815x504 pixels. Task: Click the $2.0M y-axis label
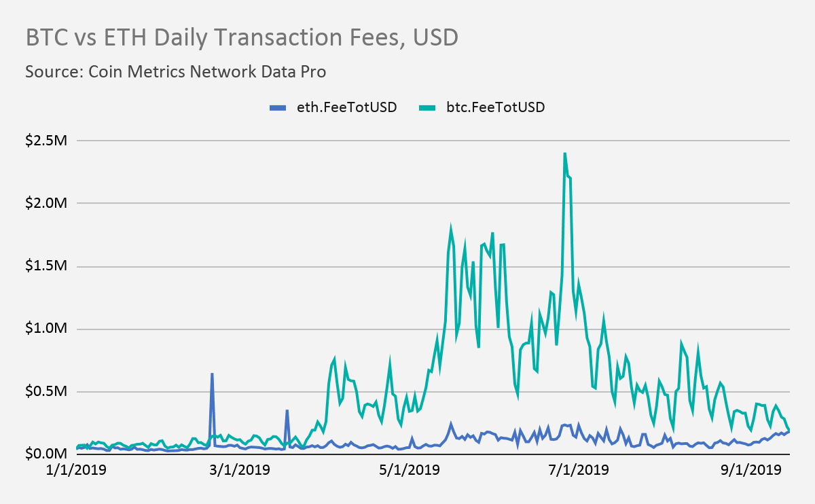coord(47,203)
